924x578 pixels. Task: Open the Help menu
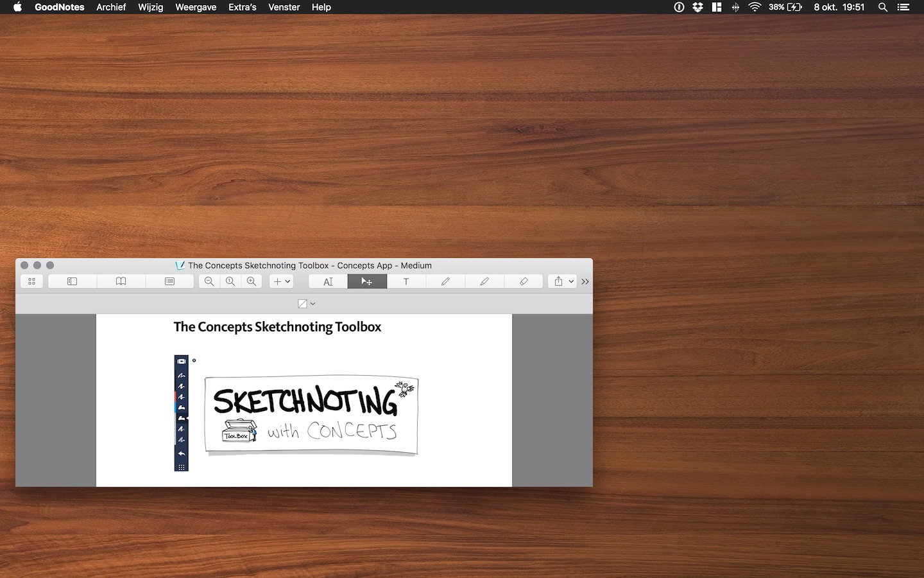click(321, 7)
